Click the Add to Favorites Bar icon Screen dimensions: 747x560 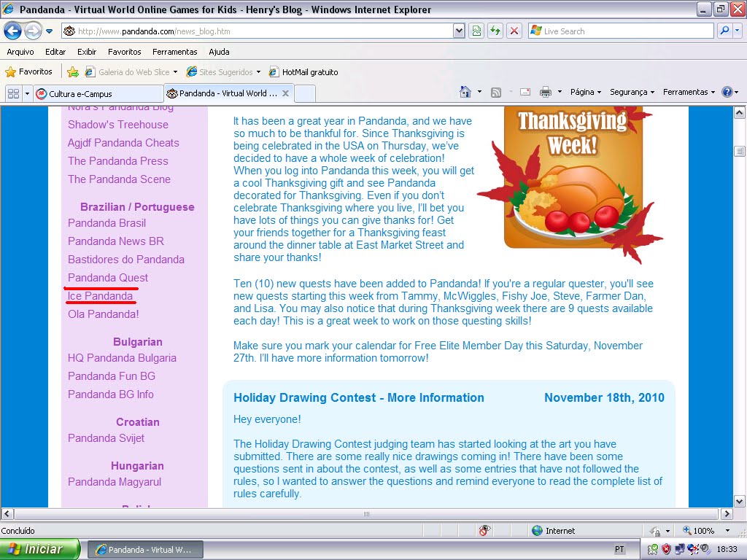pyautogui.click(x=73, y=72)
